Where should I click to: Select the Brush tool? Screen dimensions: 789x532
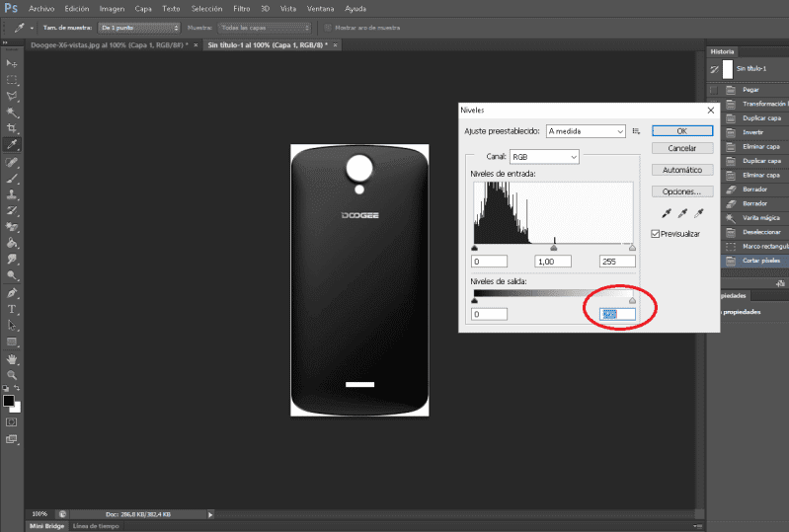(12, 178)
